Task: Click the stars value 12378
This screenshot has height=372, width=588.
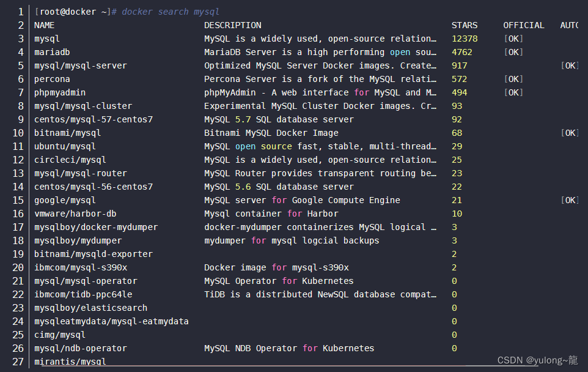Action: click(x=465, y=39)
